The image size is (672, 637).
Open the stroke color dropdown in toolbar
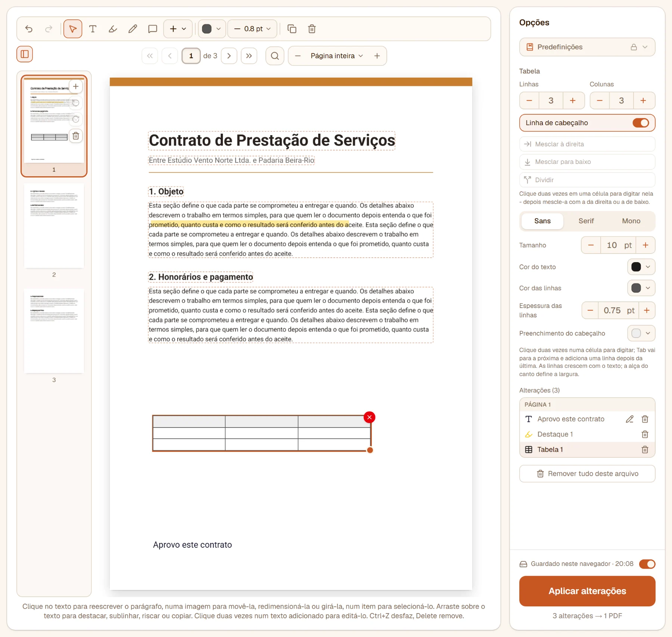click(212, 29)
